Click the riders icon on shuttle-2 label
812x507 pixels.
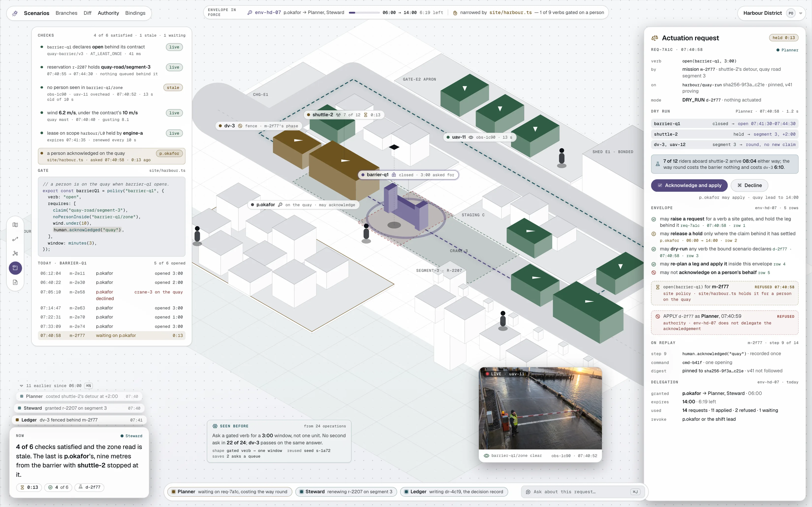[338, 115]
